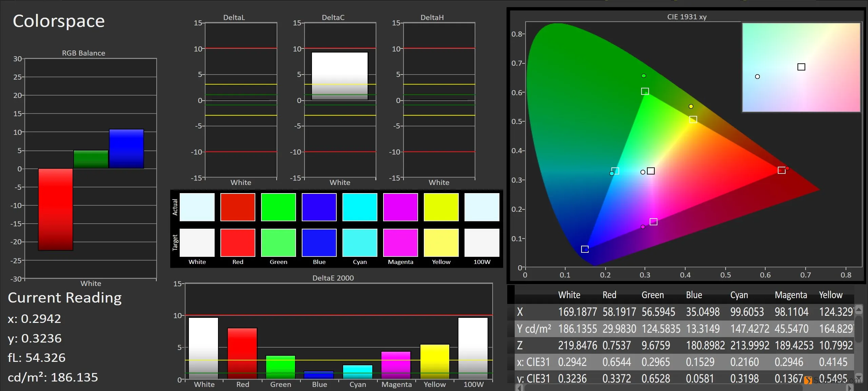
Task: Select the Target Yellow swatch
Action: (x=441, y=243)
